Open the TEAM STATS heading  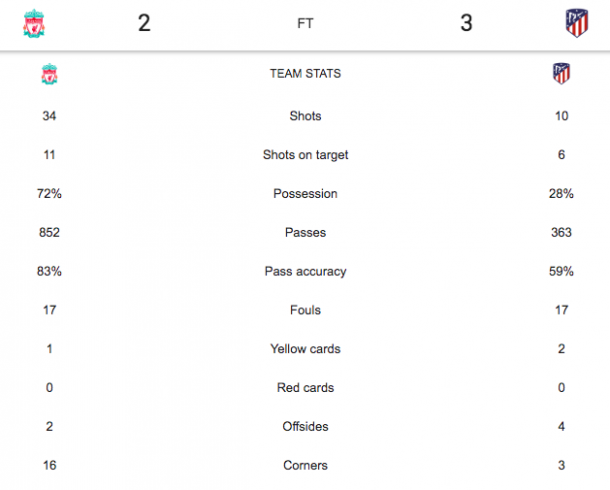tap(305, 74)
